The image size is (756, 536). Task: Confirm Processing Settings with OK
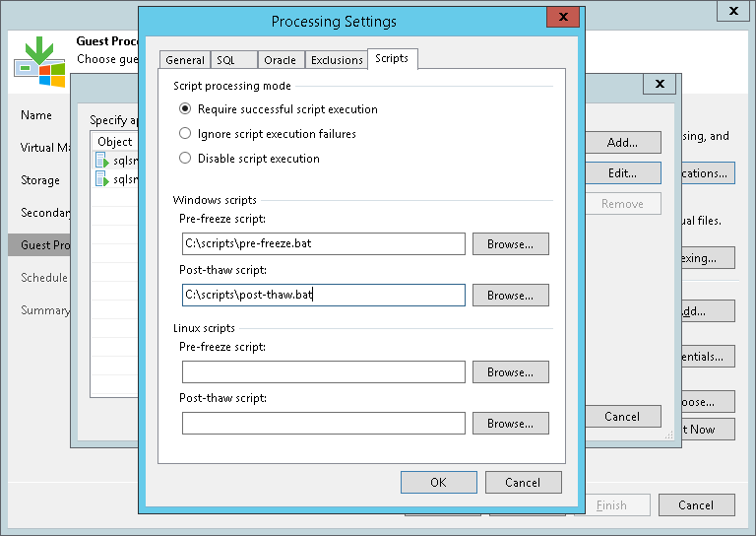pyautogui.click(x=438, y=483)
